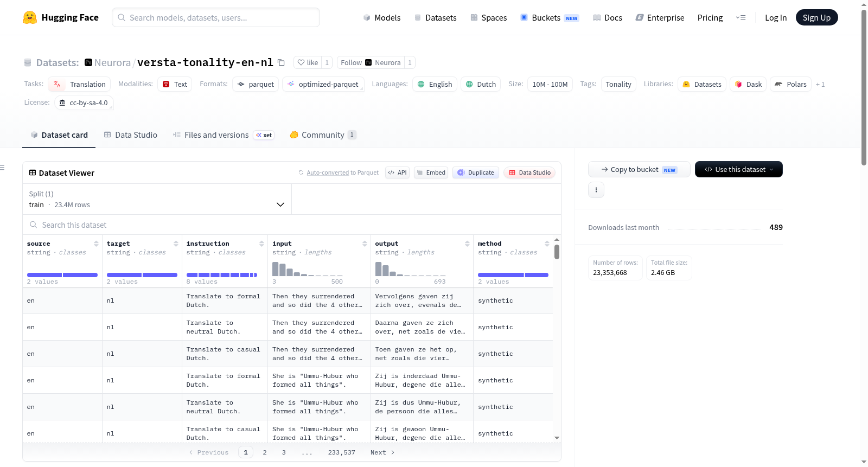Image resolution: width=868 pixels, height=467 pixels.
Task: Filter by optimized-parquet format tag
Action: 323,84
